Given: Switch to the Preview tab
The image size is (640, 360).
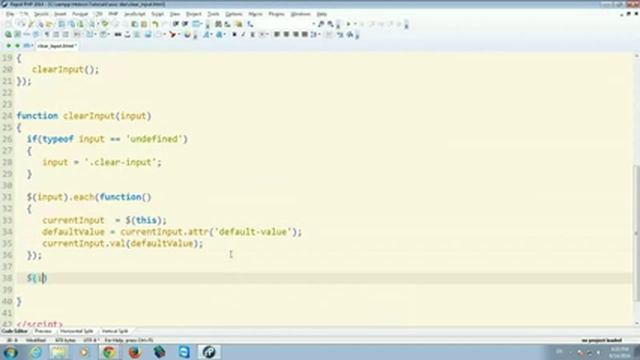Looking at the screenshot, I should coord(43,331).
